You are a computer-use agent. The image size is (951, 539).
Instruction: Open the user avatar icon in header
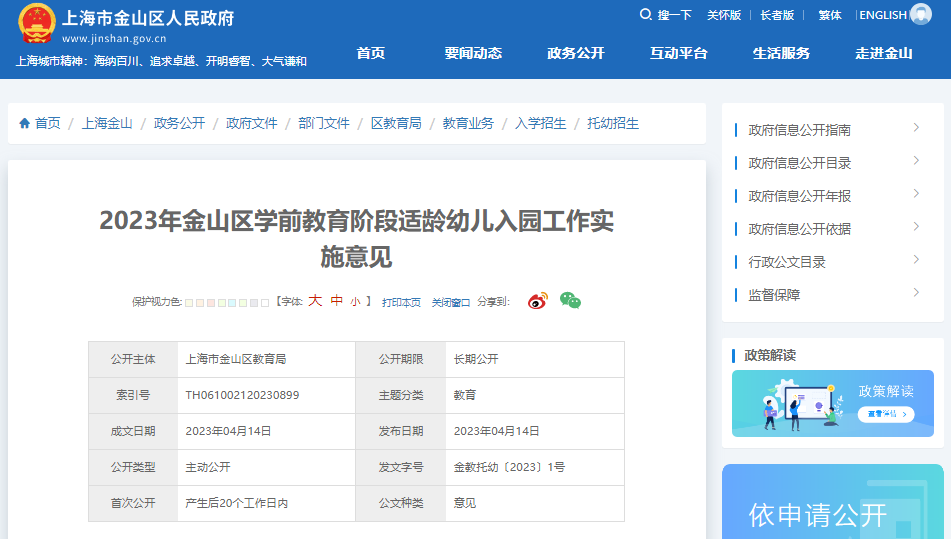[x=920, y=14]
